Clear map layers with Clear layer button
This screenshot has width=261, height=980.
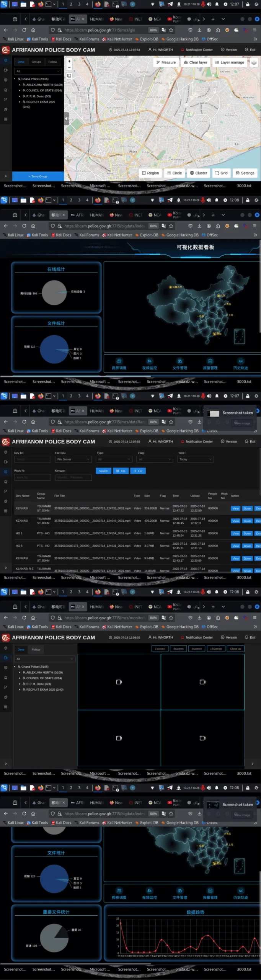coord(195,62)
